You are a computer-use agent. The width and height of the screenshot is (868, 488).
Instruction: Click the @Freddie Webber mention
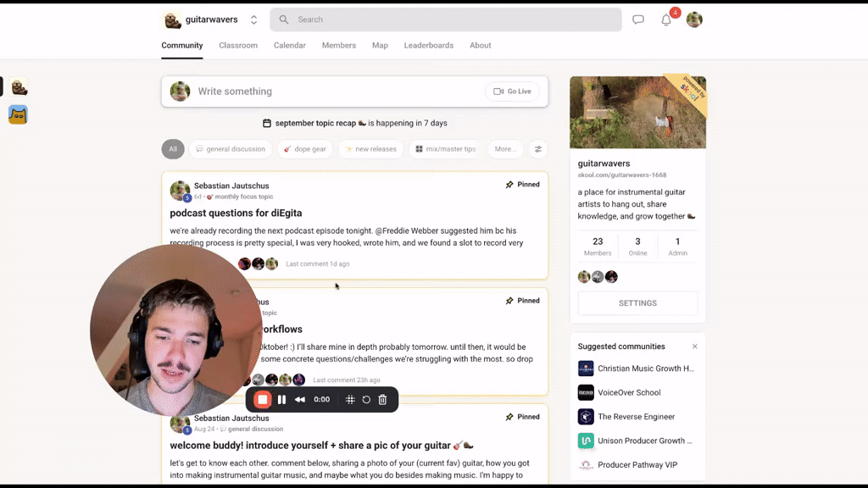tap(408, 230)
